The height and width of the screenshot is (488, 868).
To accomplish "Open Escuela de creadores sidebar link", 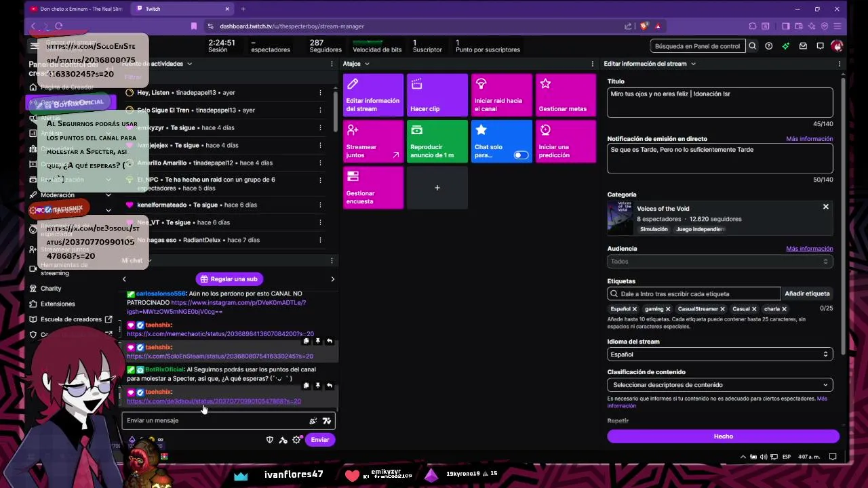I will click(71, 319).
